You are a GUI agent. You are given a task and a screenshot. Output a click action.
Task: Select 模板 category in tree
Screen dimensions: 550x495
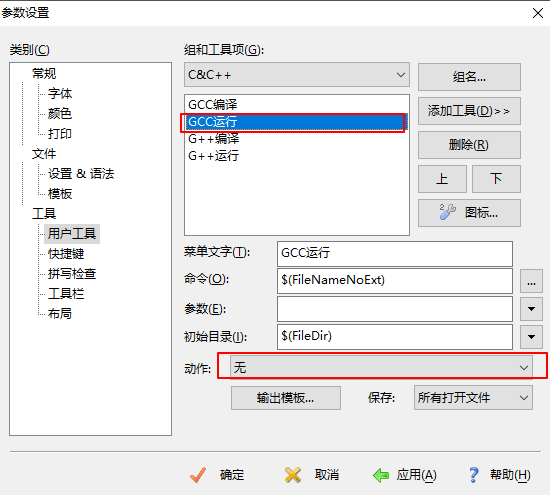pos(60,194)
